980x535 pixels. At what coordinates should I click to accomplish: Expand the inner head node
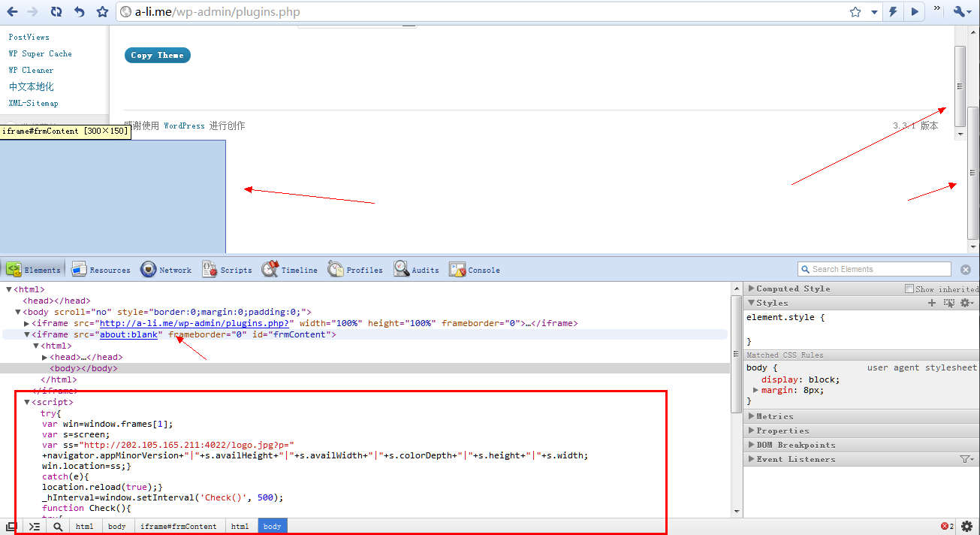tap(45, 357)
